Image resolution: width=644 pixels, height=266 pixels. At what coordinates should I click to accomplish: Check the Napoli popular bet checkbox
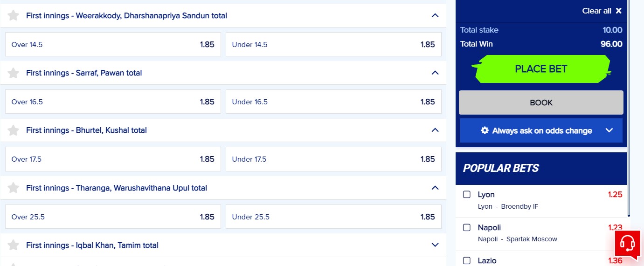click(467, 227)
